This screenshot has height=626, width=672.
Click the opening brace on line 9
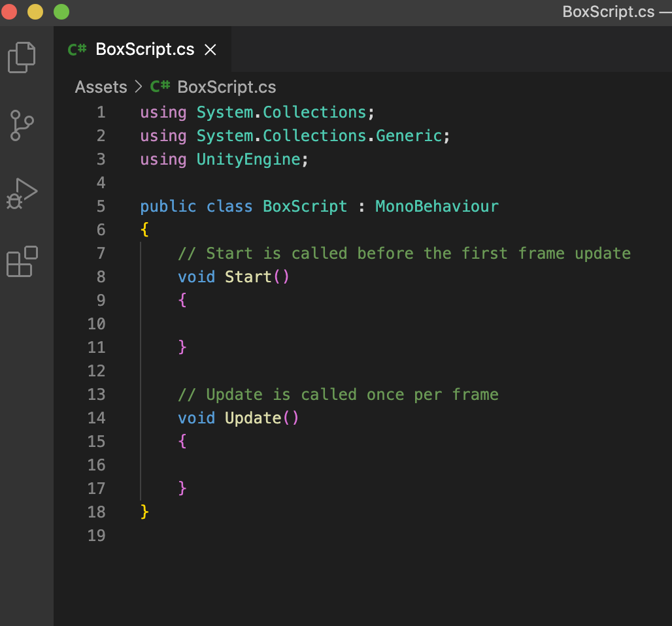pyautogui.click(x=182, y=300)
